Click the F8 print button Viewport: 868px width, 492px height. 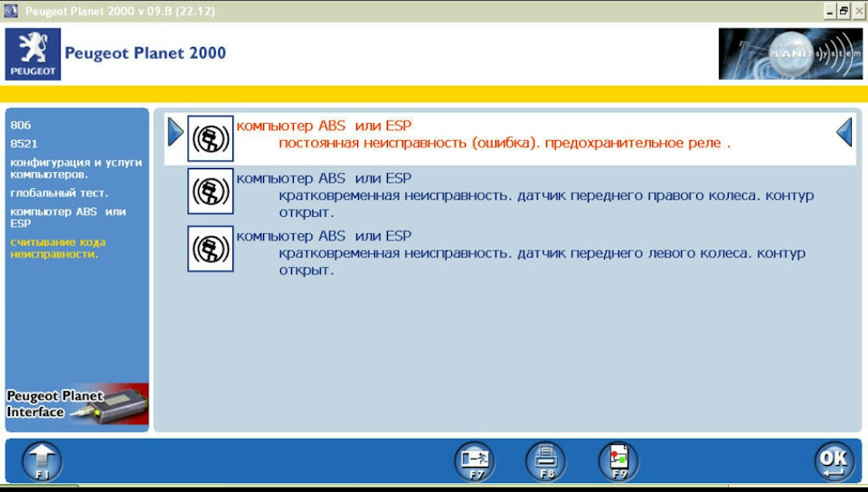point(546,461)
